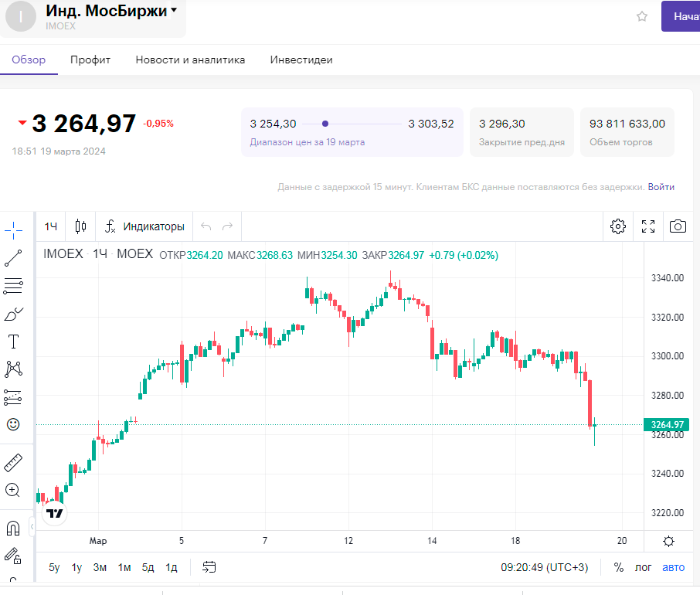Select the trend line drawing tool

click(x=13, y=258)
